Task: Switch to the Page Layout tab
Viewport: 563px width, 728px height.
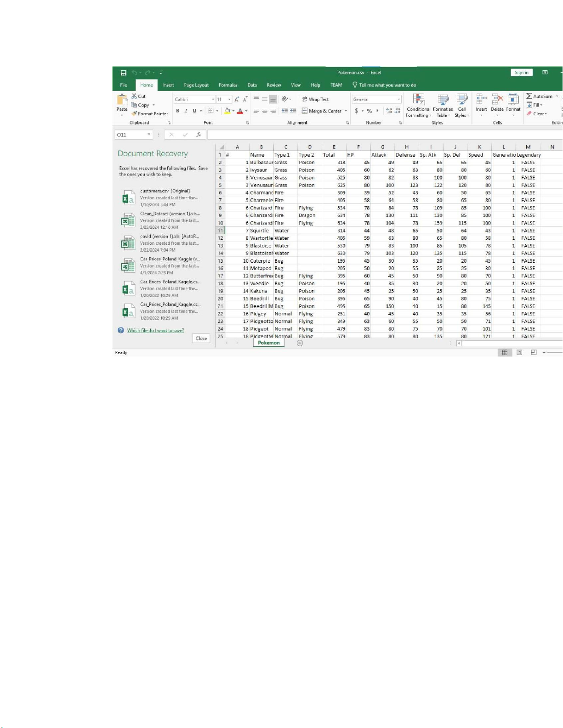Action: (x=196, y=85)
